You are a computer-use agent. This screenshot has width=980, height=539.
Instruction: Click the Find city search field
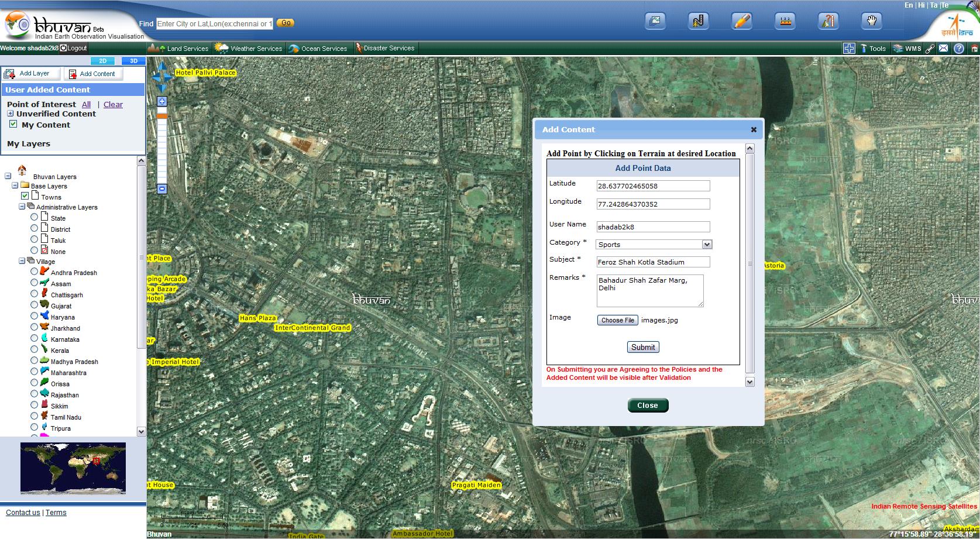click(x=215, y=23)
